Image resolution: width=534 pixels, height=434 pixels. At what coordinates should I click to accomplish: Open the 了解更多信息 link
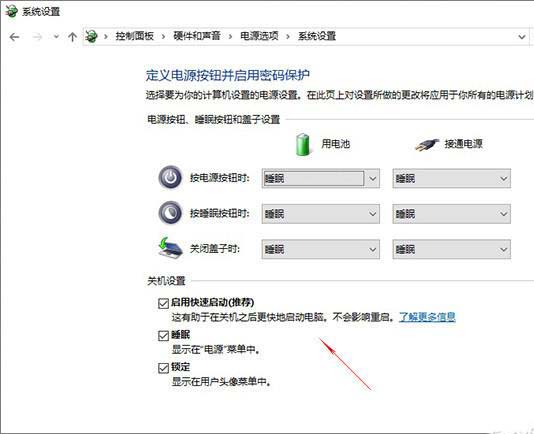[x=427, y=317]
